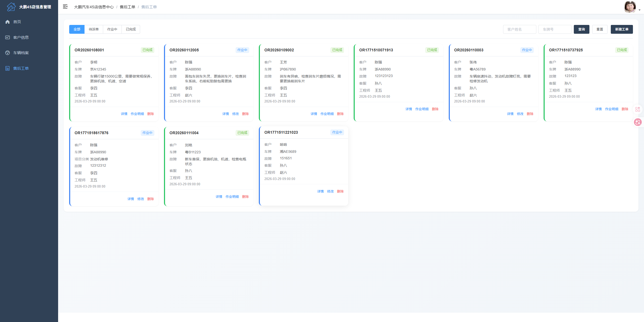Click 删除 on order OR20260110003
The image size is (644, 322).
530,114
